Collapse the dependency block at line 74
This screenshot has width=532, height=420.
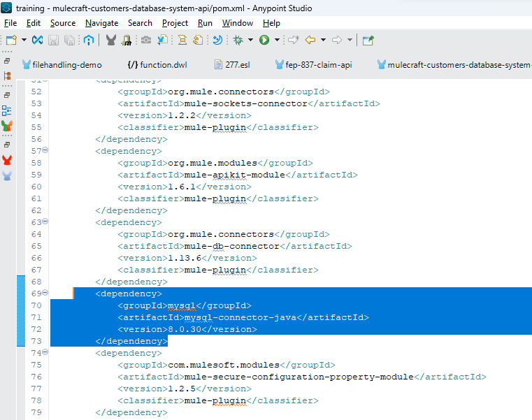point(45,353)
